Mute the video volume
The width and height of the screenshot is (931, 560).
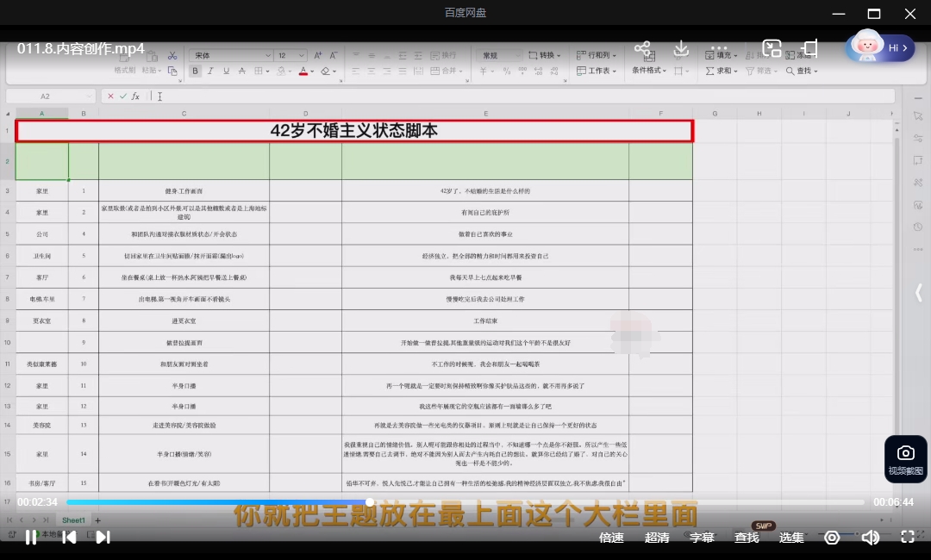(x=870, y=538)
